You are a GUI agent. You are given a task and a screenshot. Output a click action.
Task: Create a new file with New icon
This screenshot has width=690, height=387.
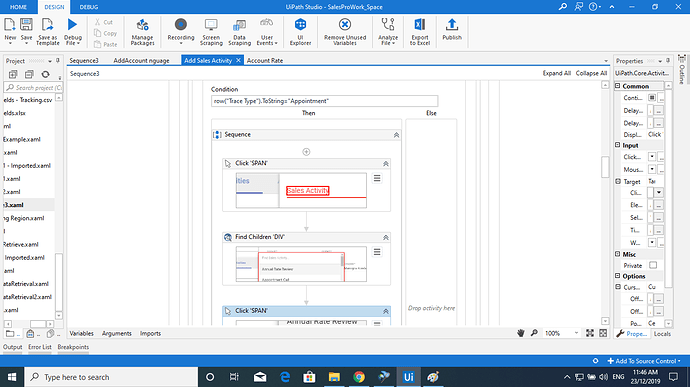click(10, 30)
